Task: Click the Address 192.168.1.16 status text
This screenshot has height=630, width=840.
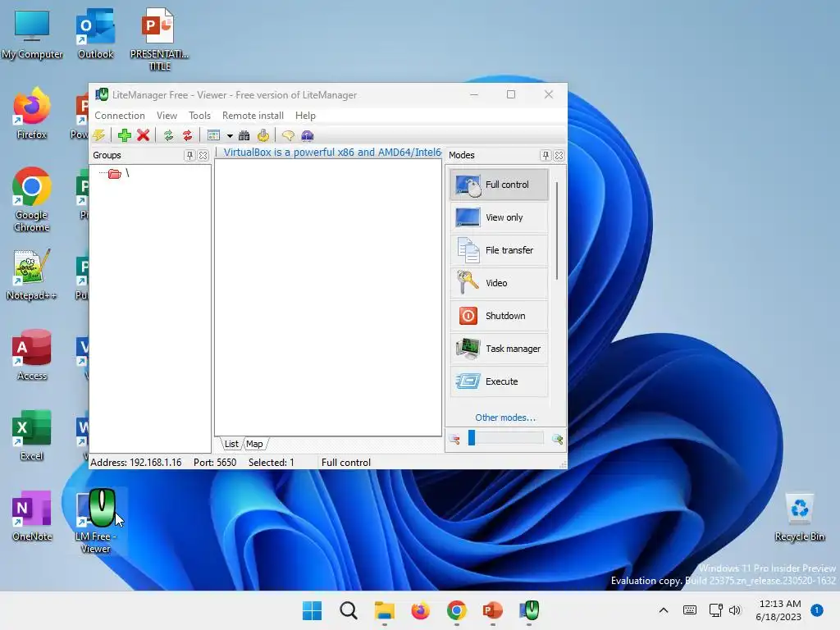Action: [x=136, y=463]
